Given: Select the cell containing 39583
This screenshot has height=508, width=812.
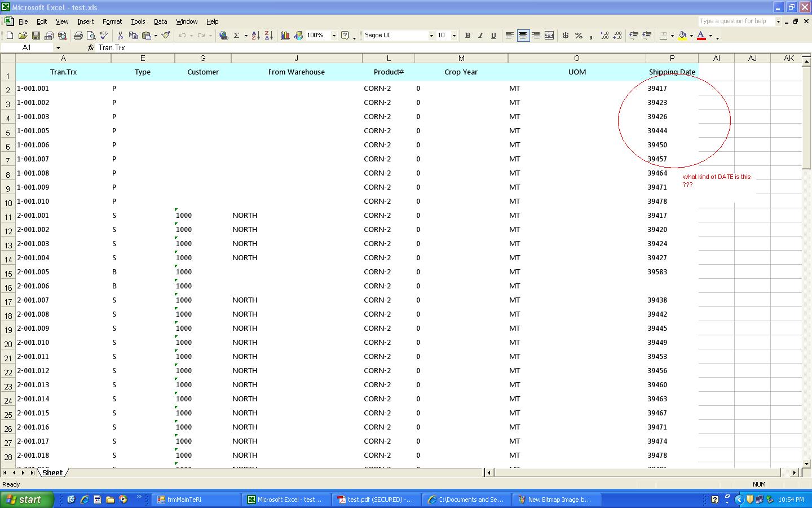Looking at the screenshot, I should 672,272.
